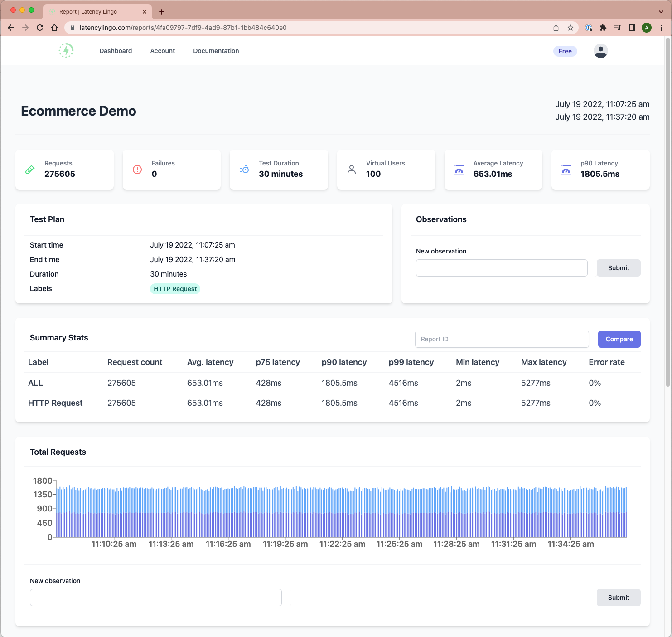Click the Chrome profile A avatar
Image resolution: width=672 pixels, height=637 pixels.
[647, 28]
